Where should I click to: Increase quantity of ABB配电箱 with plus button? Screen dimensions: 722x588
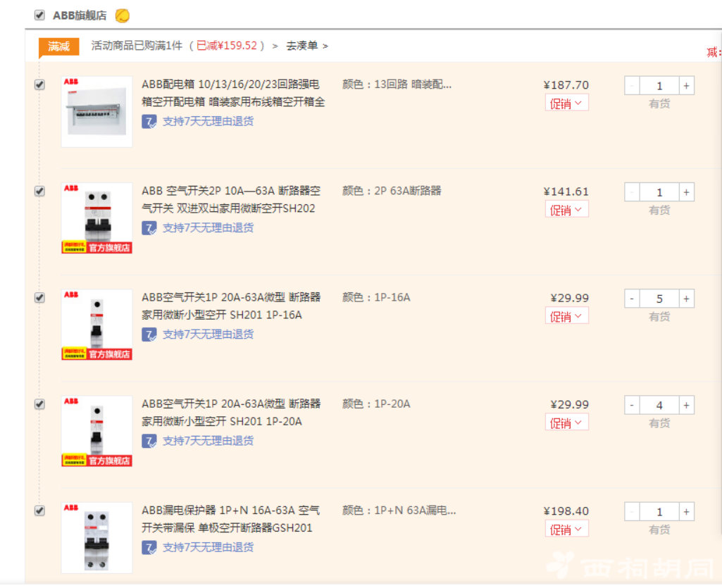tap(686, 86)
